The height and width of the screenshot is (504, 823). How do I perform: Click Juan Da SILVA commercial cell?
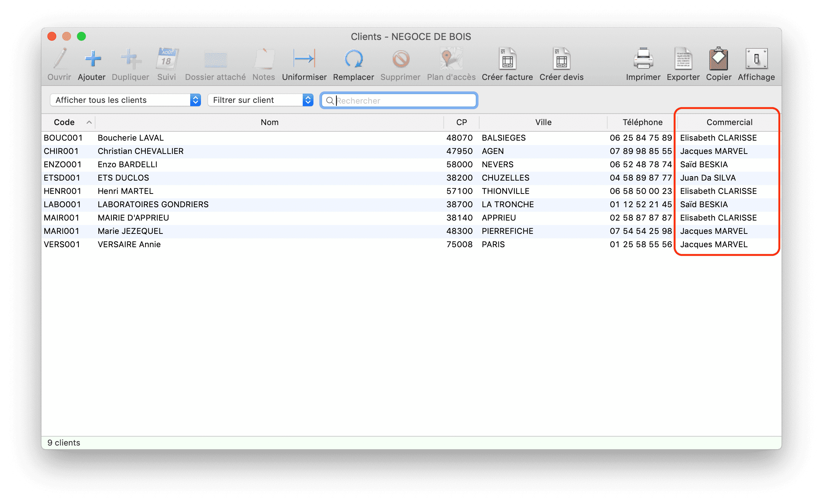click(708, 178)
